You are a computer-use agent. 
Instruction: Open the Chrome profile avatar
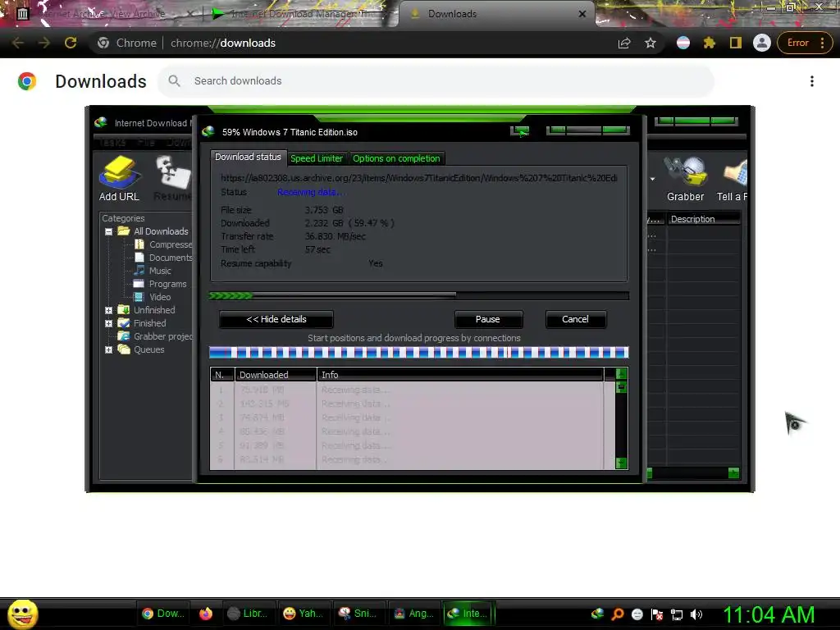pos(762,43)
